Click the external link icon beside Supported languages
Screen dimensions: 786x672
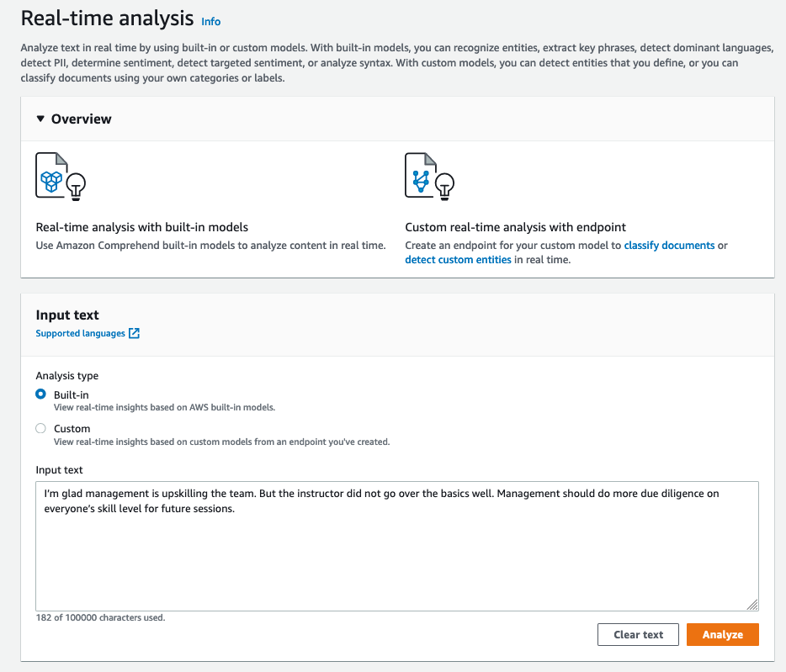(134, 333)
